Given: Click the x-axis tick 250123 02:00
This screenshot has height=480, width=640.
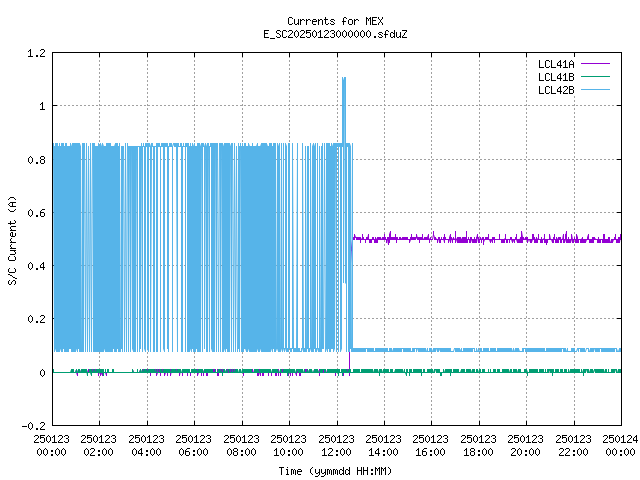Looking at the screenshot, I should click(99, 445).
